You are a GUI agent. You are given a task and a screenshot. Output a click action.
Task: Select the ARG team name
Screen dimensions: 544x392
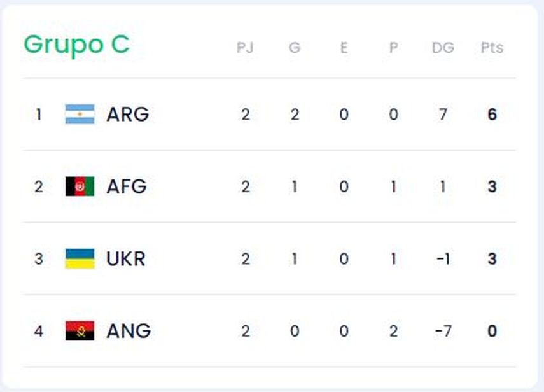coord(127,115)
